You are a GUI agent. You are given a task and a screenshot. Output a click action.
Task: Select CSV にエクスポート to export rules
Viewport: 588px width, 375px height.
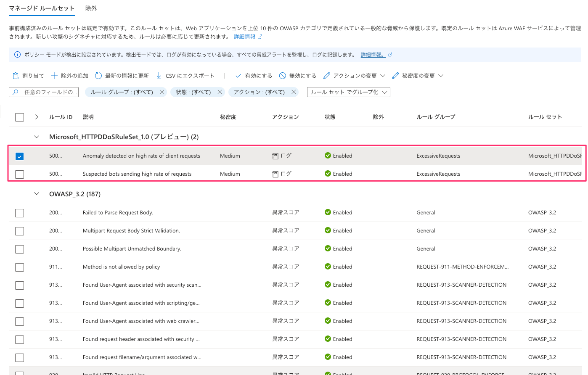pyautogui.click(x=158, y=75)
